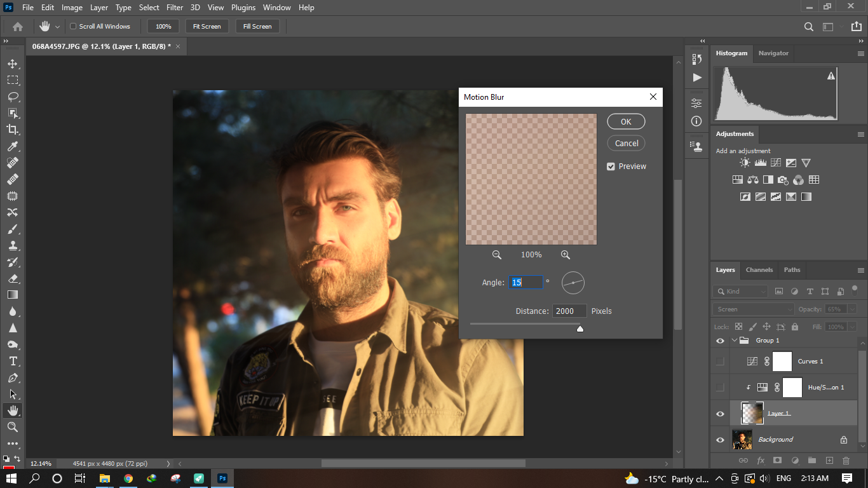Viewport: 868px width, 488px height.
Task: Add a Brightness/Contrast adjustment
Action: pyautogui.click(x=745, y=163)
